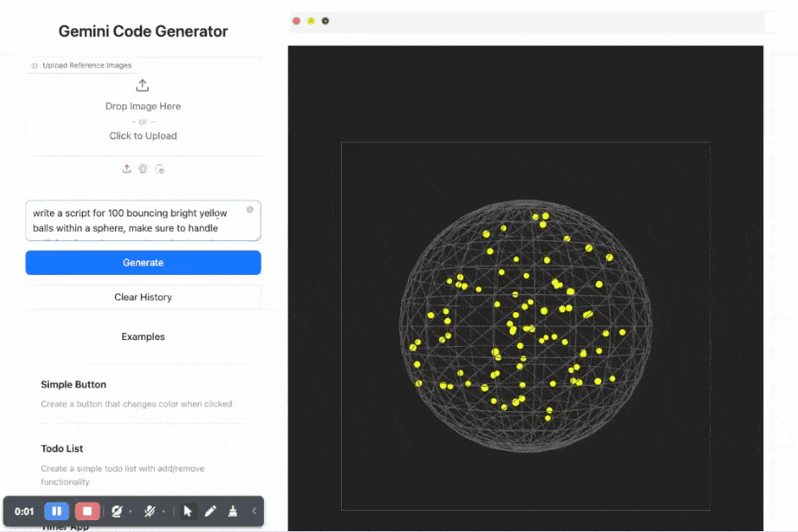The width and height of the screenshot is (798, 532).
Task: Pause the screen recording
Action: (x=57, y=511)
